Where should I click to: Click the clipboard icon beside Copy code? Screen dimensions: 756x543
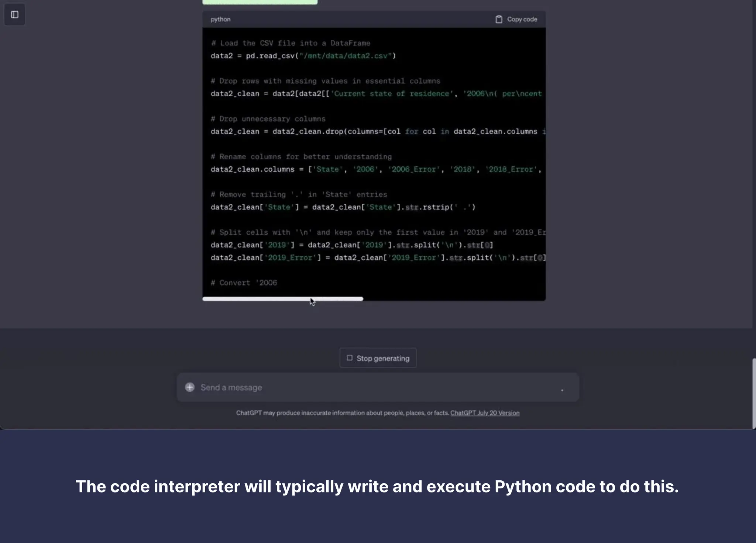click(x=499, y=19)
